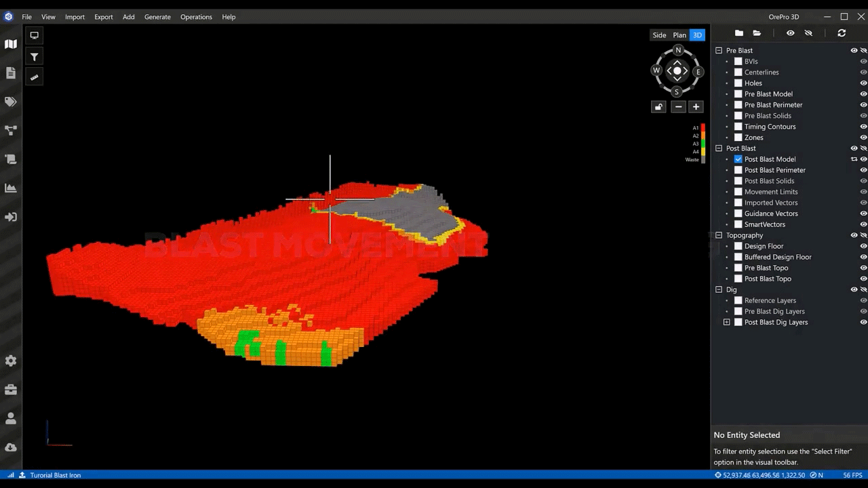Switch to the Plan view tab

click(679, 35)
